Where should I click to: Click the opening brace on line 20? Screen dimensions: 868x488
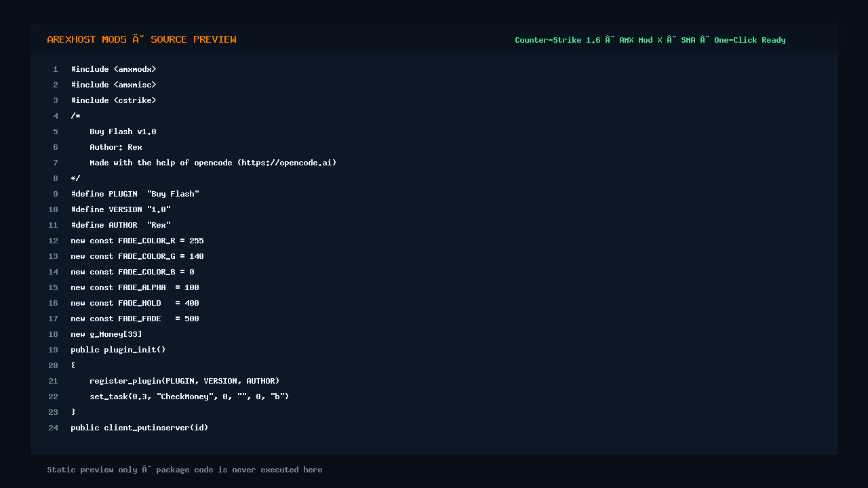point(73,365)
